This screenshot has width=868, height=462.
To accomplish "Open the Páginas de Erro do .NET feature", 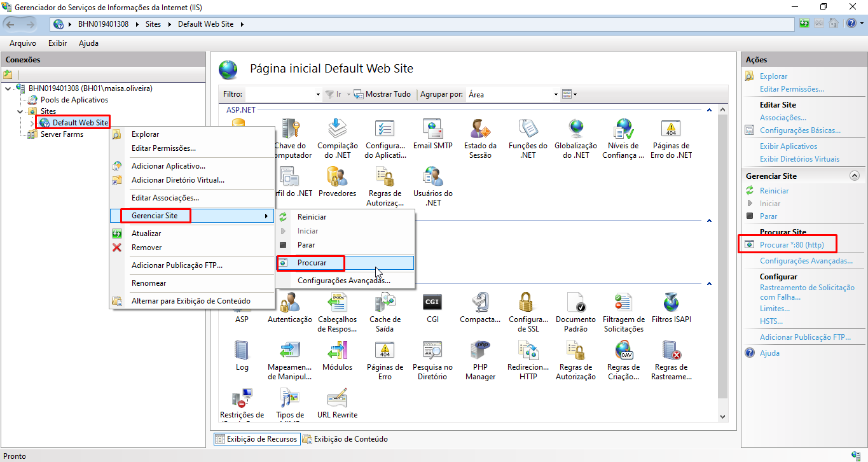I will 670,134.
